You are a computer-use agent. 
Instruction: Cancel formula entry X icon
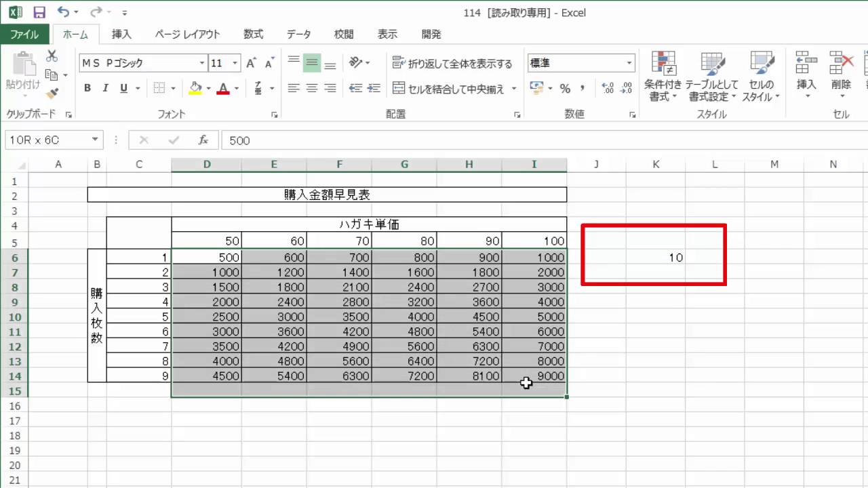pos(143,140)
